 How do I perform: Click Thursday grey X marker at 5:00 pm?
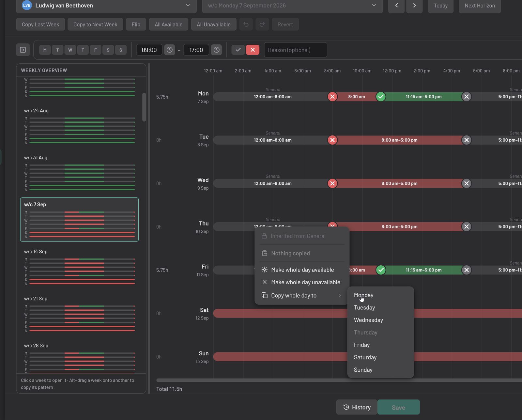467,226
